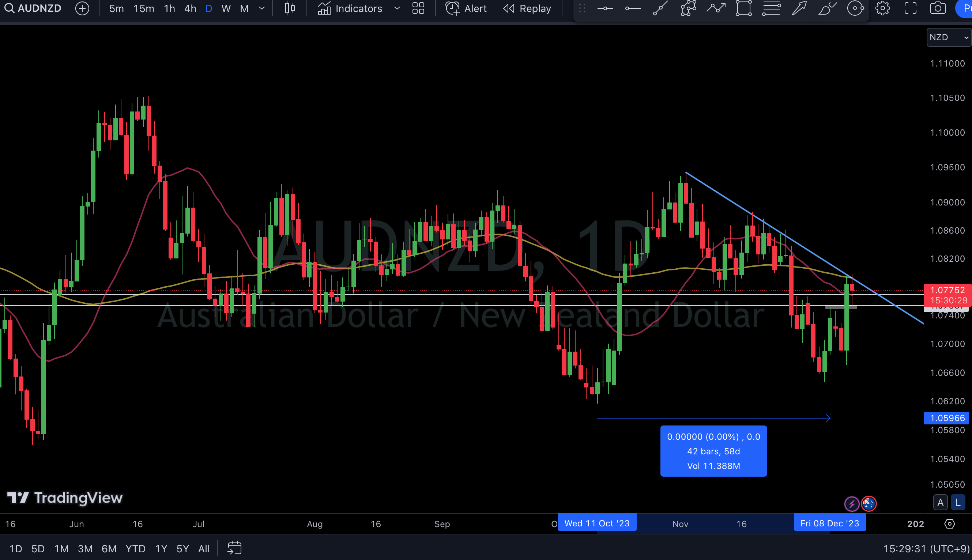This screenshot has height=560, width=972.
Task: Choose the rectangle drawing tool
Action: click(x=743, y=8)
